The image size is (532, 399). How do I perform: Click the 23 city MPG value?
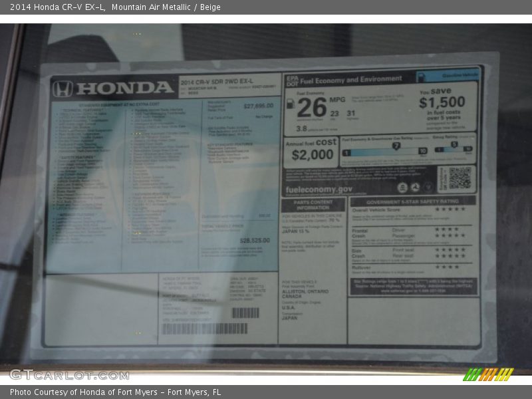point(334,114)
